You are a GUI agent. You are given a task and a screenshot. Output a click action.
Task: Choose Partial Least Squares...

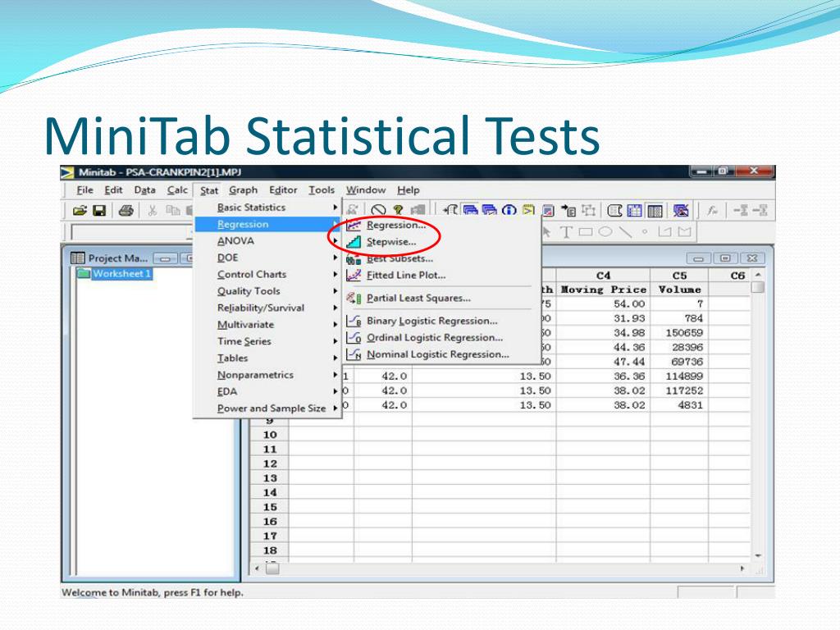click(418, 298)
